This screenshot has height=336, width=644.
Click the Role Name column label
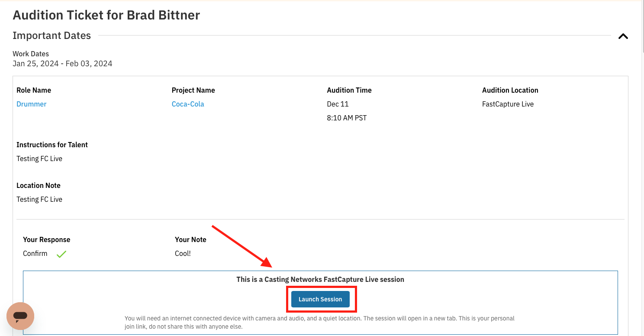click(34, 90)
